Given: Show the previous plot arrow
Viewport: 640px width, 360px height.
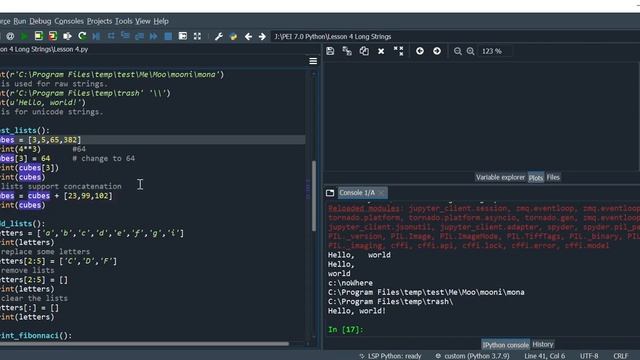Looking at the screenshot, I should [420, 51].
